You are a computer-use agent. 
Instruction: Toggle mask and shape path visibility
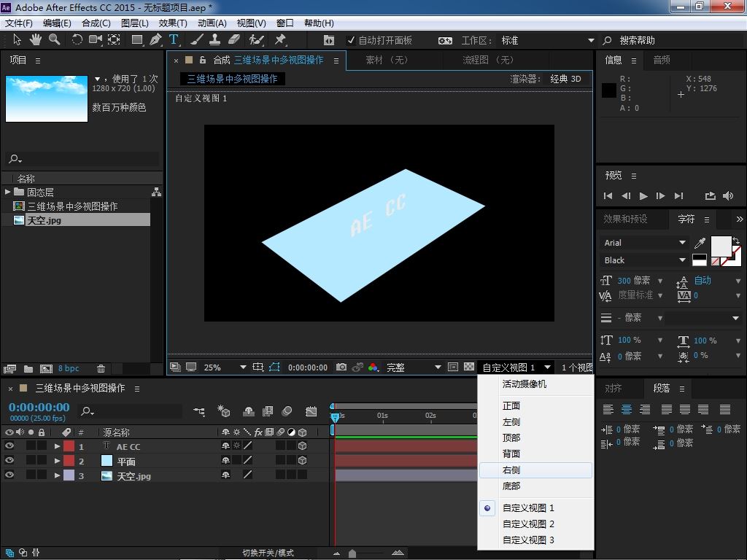coord(274,367)
